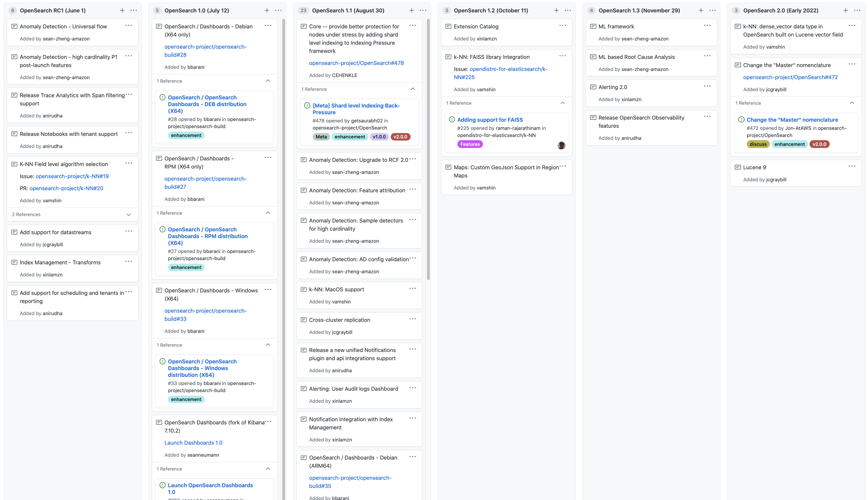Collapse reference under Core shard indexing card
868x500 pixels.
coord(413,89)
